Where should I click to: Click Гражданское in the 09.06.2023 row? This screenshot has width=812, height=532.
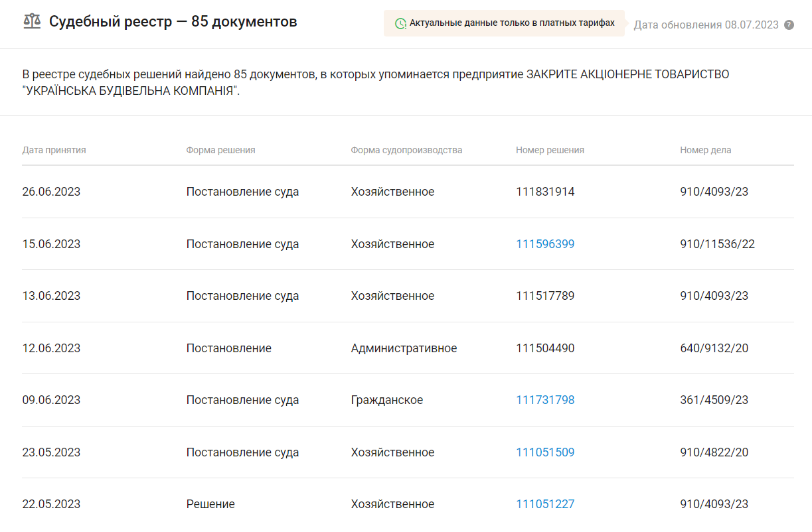(x=387, y=400)
